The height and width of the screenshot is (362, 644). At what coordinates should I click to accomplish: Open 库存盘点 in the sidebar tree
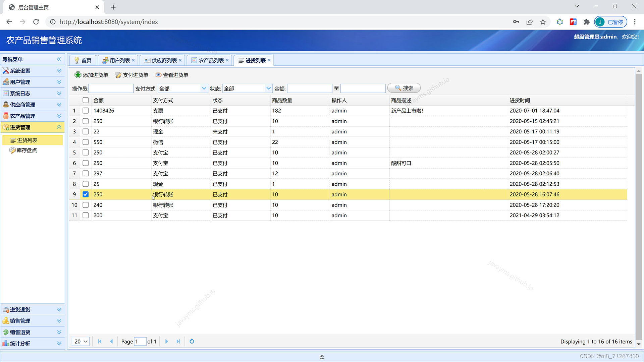click(x=27, y=150)
